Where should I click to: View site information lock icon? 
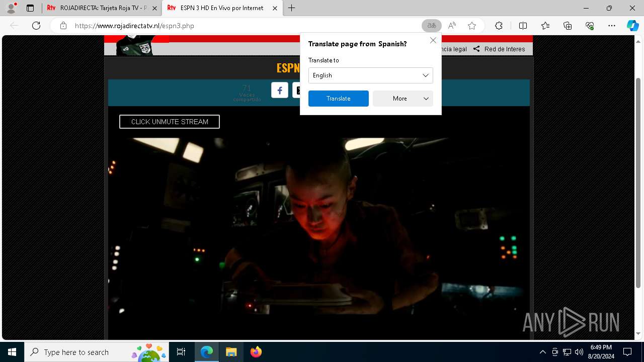63,26
